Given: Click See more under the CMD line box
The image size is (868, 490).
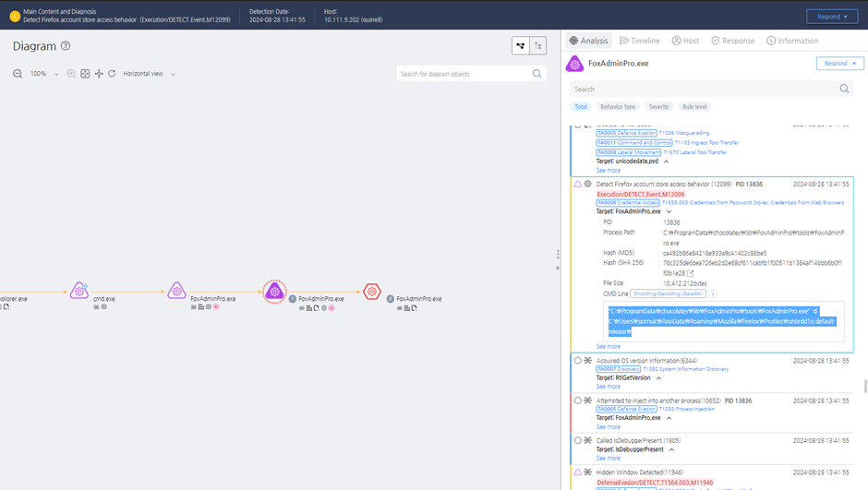Looking at the screenshot, I should [x=608, y=346].
